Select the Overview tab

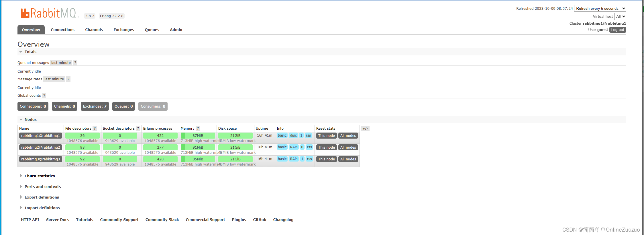coord(31,30)
